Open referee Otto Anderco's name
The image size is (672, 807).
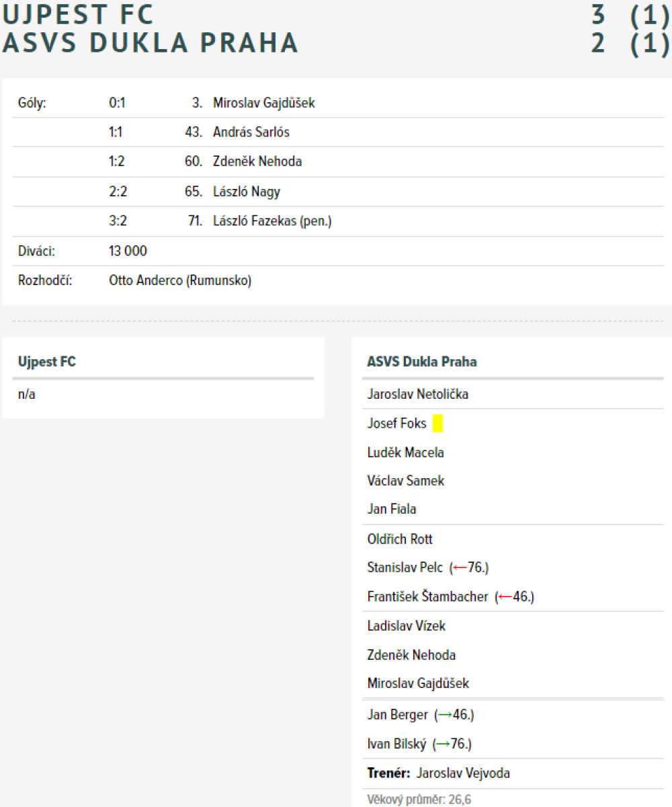(179, 280)
